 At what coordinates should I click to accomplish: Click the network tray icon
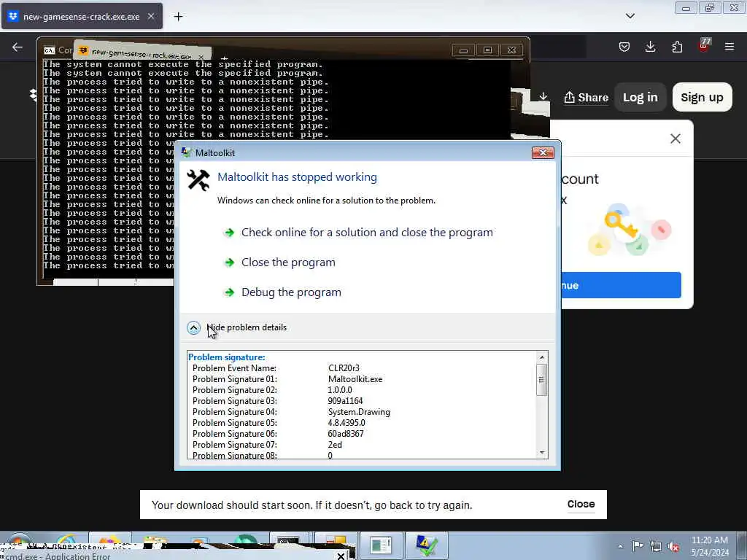tap(656, 547)
